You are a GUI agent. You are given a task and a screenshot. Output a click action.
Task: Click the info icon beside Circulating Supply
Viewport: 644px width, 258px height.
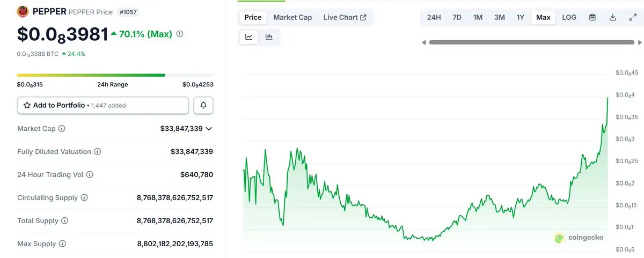point(84,197)
